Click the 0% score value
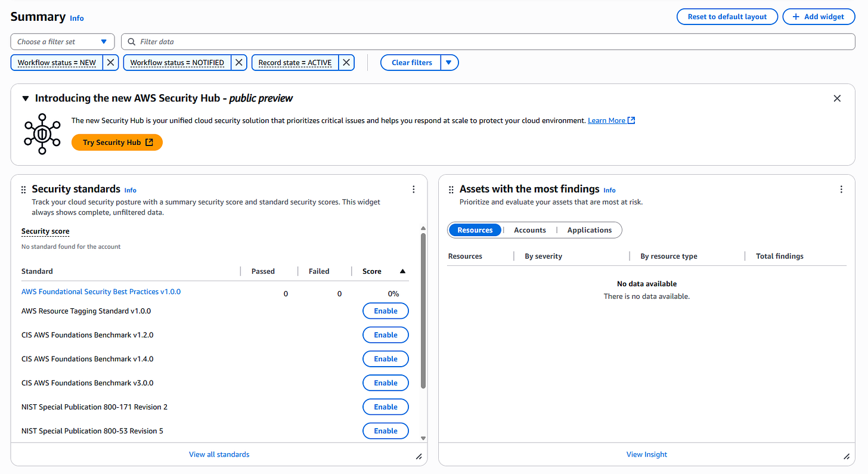This screenshot has width=868, height=474. point(393,294)
